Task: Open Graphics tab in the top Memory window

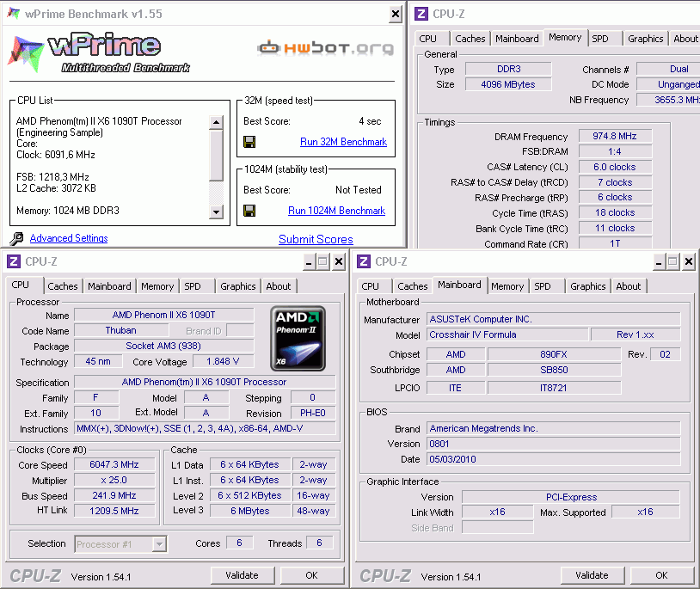Action: (x=646, y=39)
